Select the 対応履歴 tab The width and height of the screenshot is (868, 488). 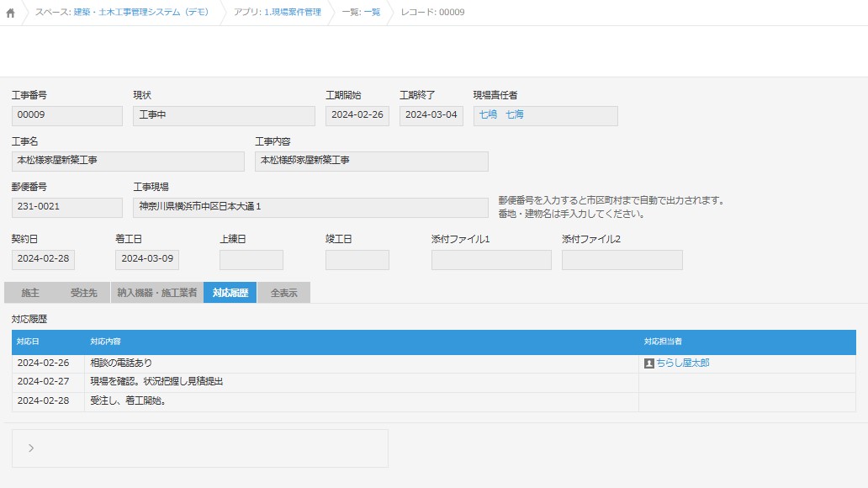coord(230,293)
